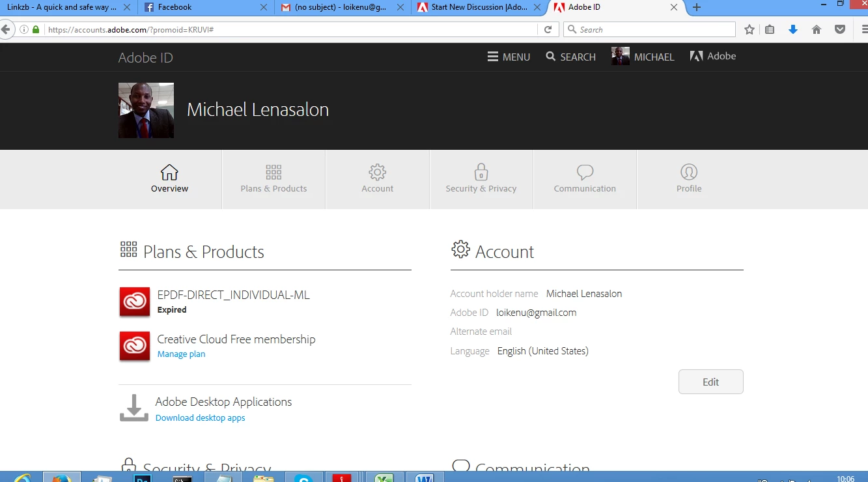
Task: Click the English (United States) language value
Action: click(543, 351)
